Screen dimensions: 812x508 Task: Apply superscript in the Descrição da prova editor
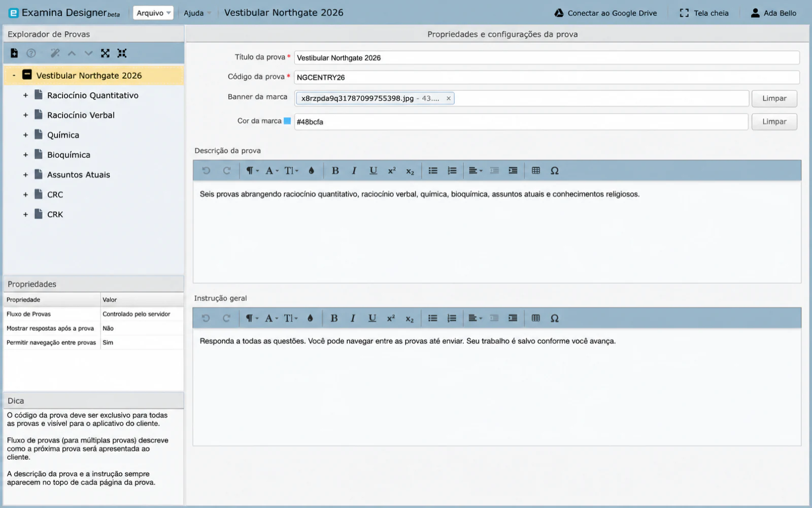coord(392,171)
